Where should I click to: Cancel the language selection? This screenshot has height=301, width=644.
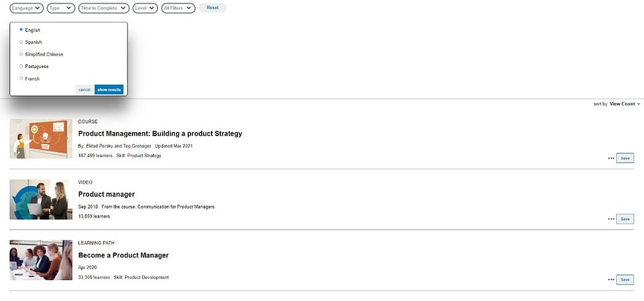pos(85,90)
